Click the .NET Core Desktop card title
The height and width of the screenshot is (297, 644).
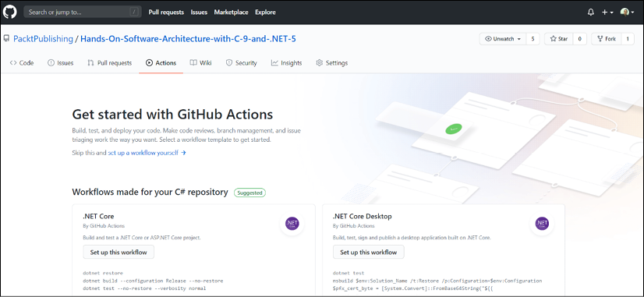click(363, 216)
